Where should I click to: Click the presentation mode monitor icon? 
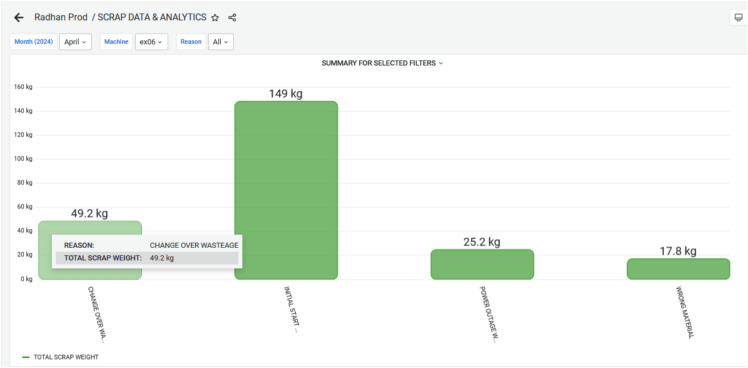(738, 18)
